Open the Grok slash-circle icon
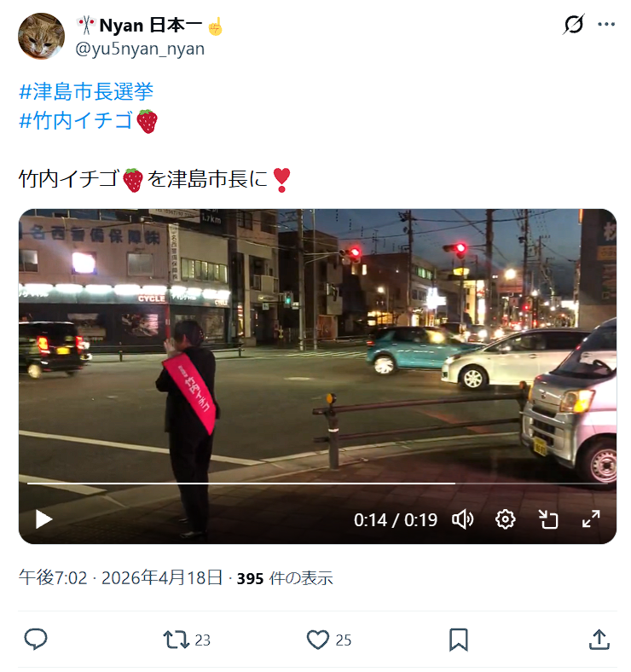 pyautogui.click(x=574, y=24)
